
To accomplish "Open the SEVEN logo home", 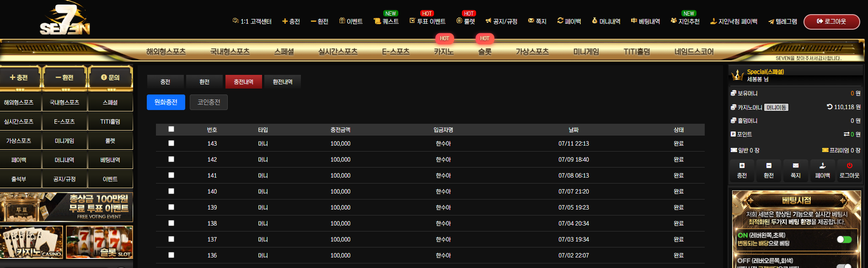I will [x=65, y=19].
